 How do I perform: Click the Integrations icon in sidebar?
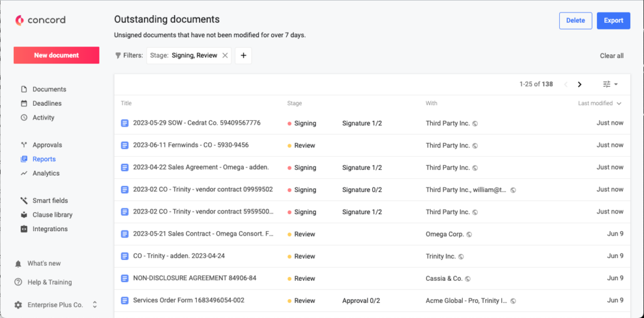(x=24, y=229)
